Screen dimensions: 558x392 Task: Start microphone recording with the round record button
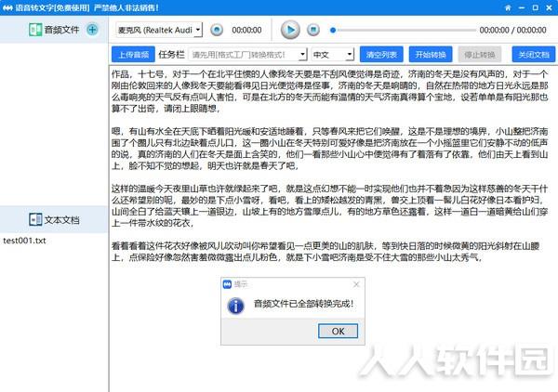pyautogui.click(x=217, y=30)
